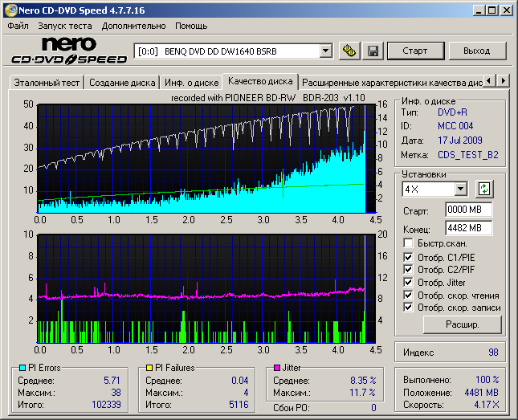
Task: Click the floppy disk save icon
Action: pyautogui.click(x=373, y=51)
